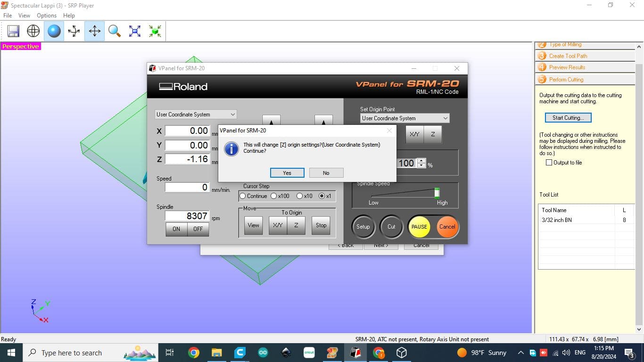Open Task View on taskbar
Image resolution: width=644 pixels, height=362 pixels.
[x=170, y=353]
